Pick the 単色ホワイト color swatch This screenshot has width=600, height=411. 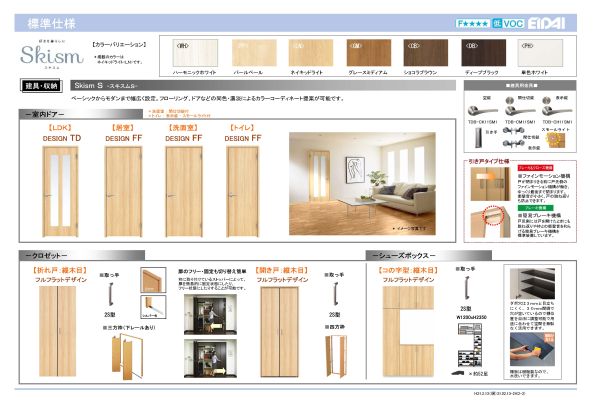click(x=540, y=53)
